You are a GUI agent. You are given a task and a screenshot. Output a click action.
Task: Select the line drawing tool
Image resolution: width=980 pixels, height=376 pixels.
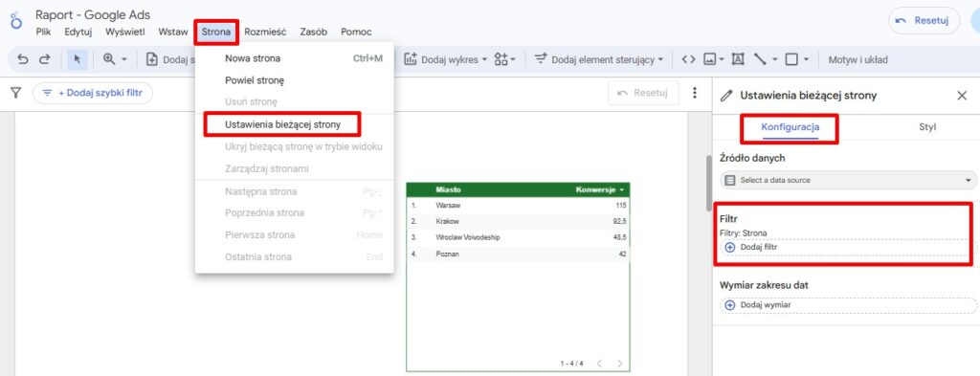tap(760, 60)
